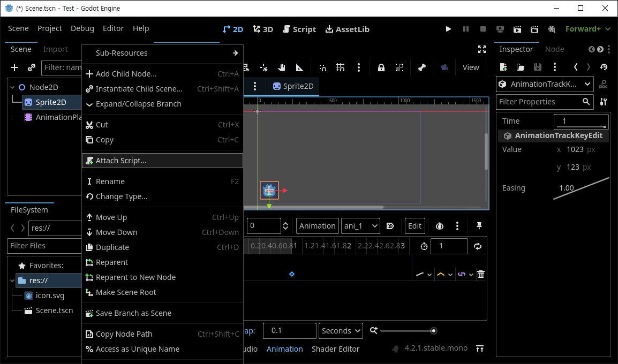
Task: Choose Add Child Node menu entry
Action: pyautogui.click(x=162, y=74)
